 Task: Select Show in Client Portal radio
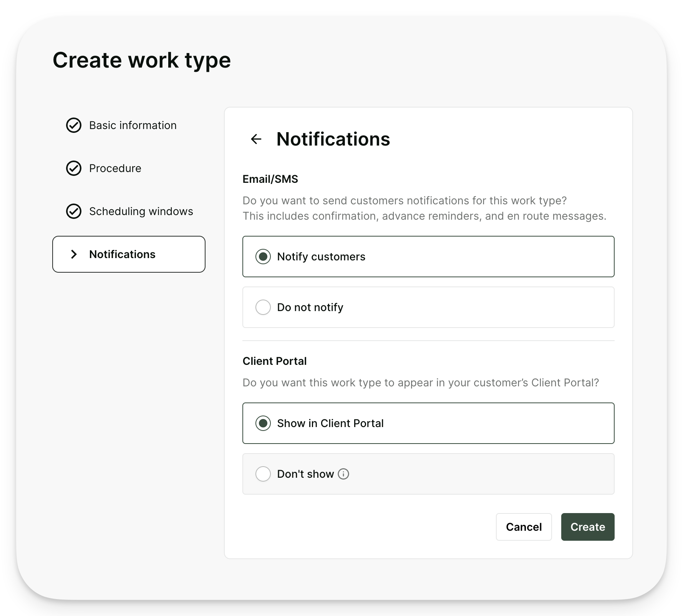pos(263,423)
